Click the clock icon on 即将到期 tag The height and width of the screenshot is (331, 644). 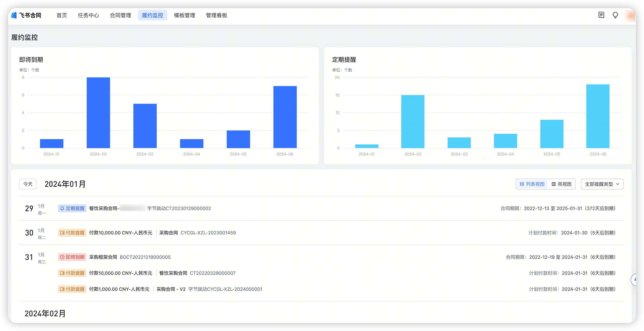click(x=62, y=257)
